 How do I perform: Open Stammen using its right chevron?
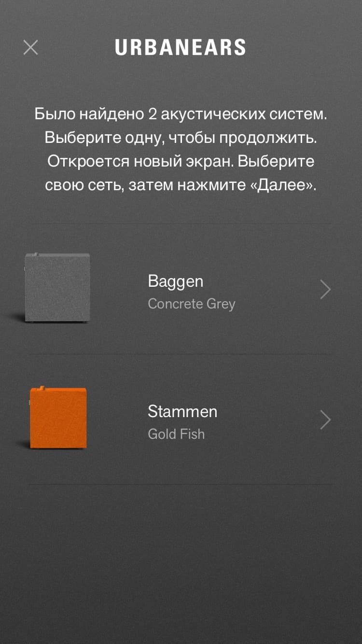point(326,420)
